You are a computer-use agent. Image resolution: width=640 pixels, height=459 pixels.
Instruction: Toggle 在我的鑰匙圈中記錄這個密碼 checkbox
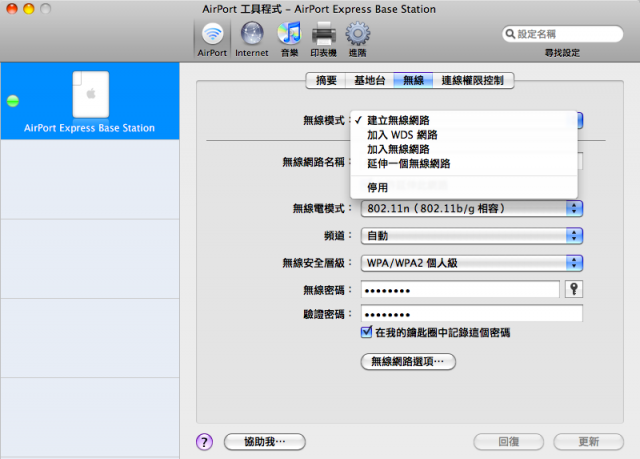click(366, 332)
